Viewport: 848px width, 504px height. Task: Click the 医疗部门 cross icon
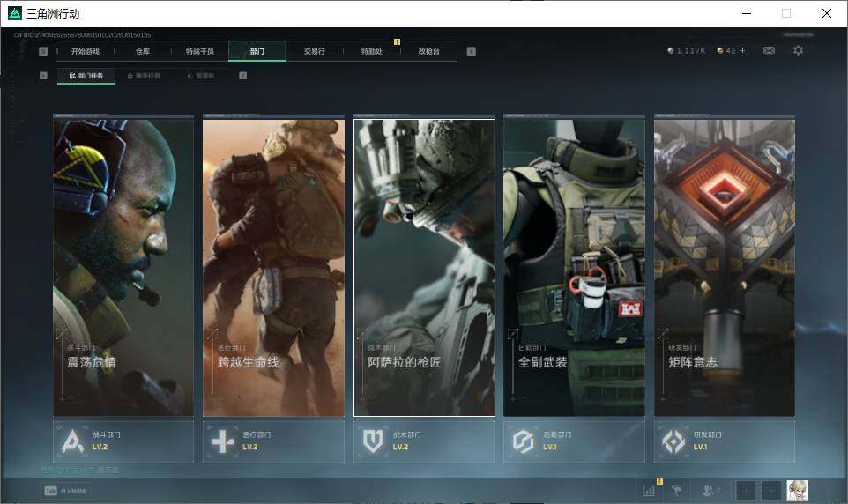(x=222, y=441)
